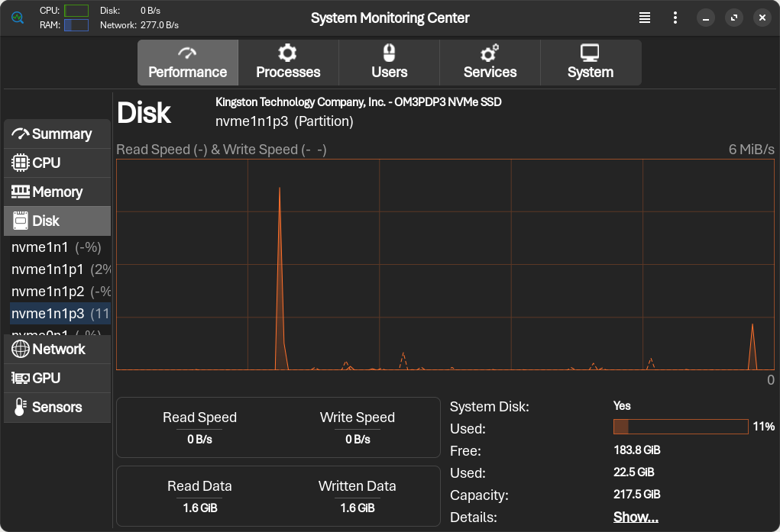Image resolution: width=780 pixels, height=532 pixels.
Task: Click the disk Used percentage bar
Action: pos(680,427)
